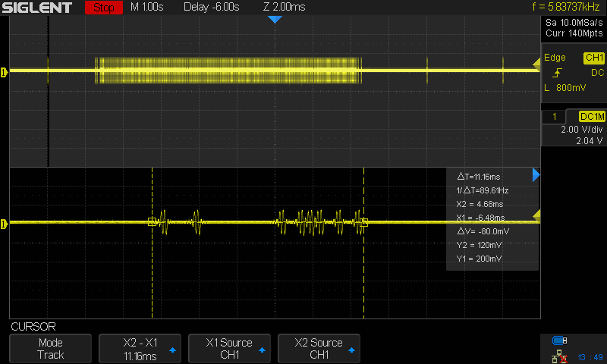Click the SIGLENT logo
Image resolution: width=607 pixels, height=364 pixels.
click(36, 8)
